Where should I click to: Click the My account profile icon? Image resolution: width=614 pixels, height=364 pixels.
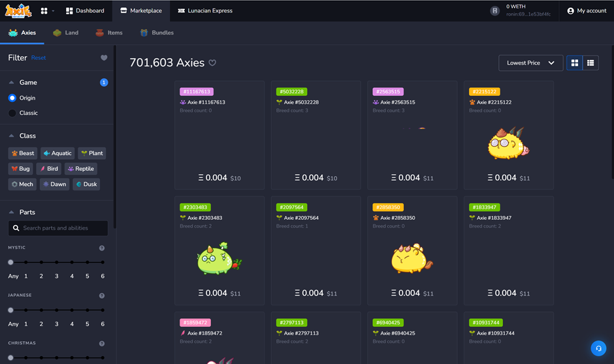point(570,11)
